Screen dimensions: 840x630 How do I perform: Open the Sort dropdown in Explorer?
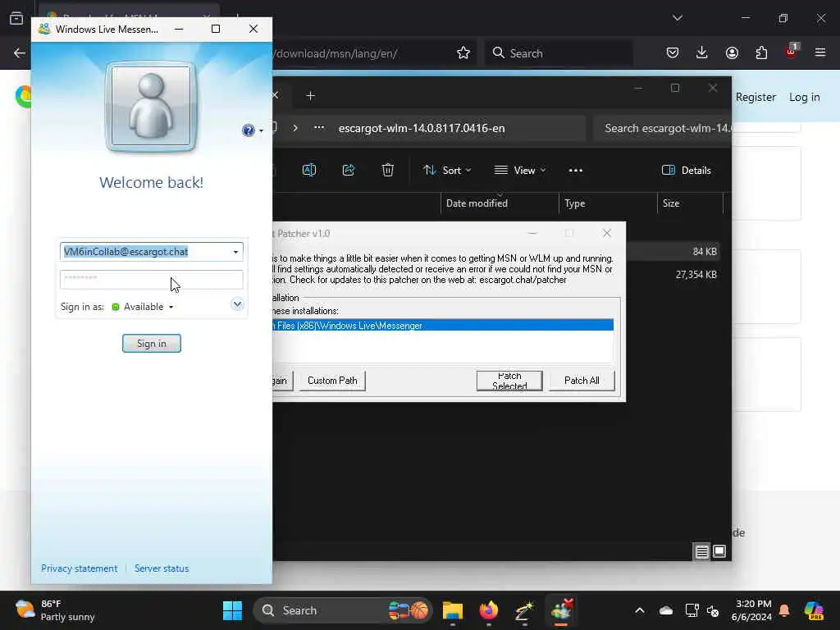click(x=447, y=171)
